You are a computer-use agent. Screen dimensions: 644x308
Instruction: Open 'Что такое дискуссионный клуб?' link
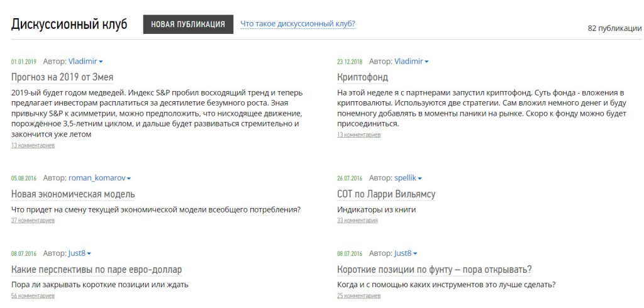click(x=297, y=24)
